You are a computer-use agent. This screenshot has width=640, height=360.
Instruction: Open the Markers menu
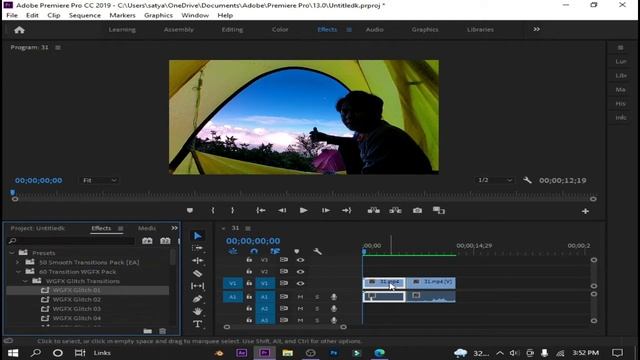(122, 15)
